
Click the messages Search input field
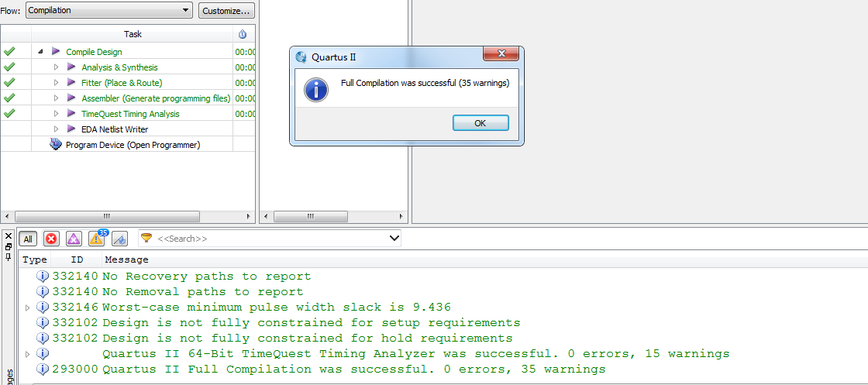tap(271, 239)
